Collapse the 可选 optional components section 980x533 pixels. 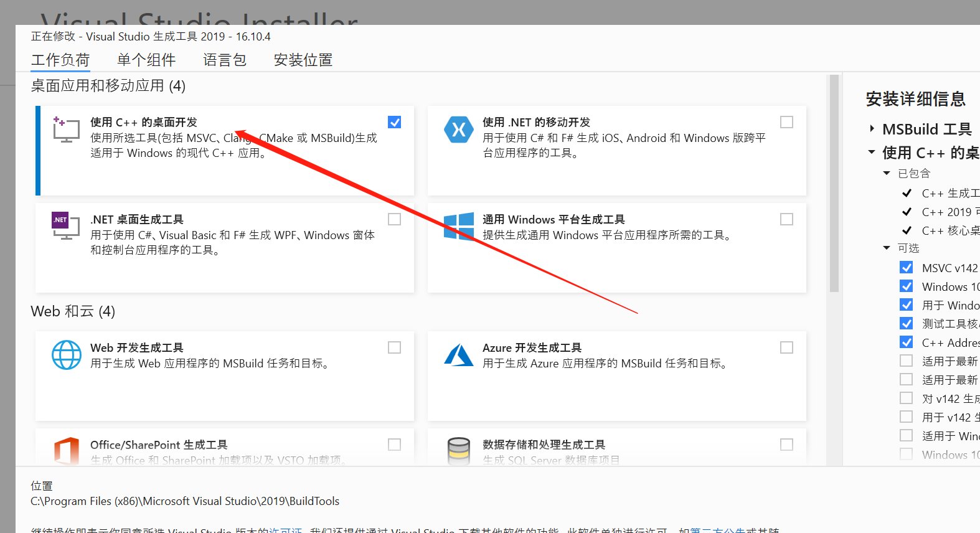tap(887, 248)
